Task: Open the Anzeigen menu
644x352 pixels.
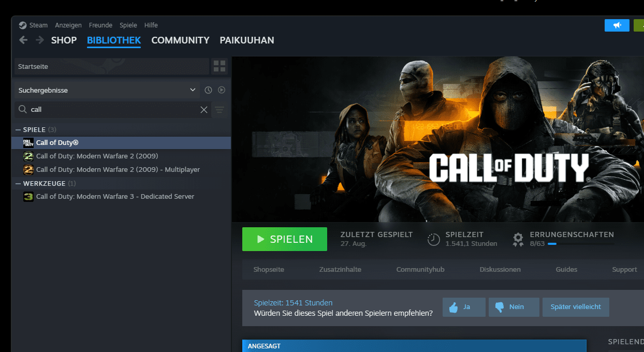Action: pyautogui.click(x=68, y=25)
